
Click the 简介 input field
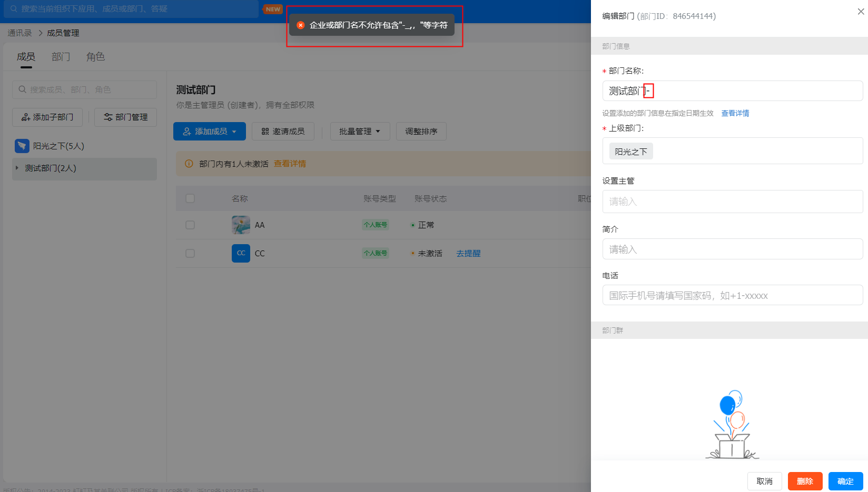click(x=732, y=249)
